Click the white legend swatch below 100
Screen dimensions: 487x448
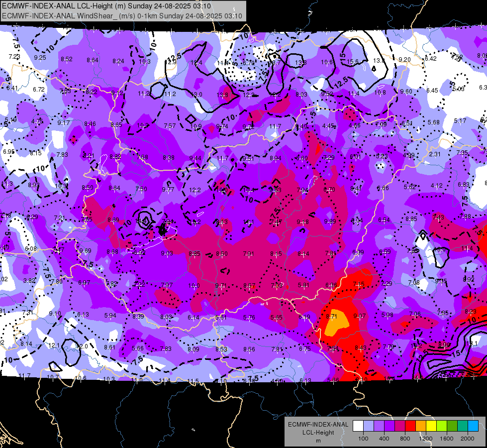(x=358, y=426)
